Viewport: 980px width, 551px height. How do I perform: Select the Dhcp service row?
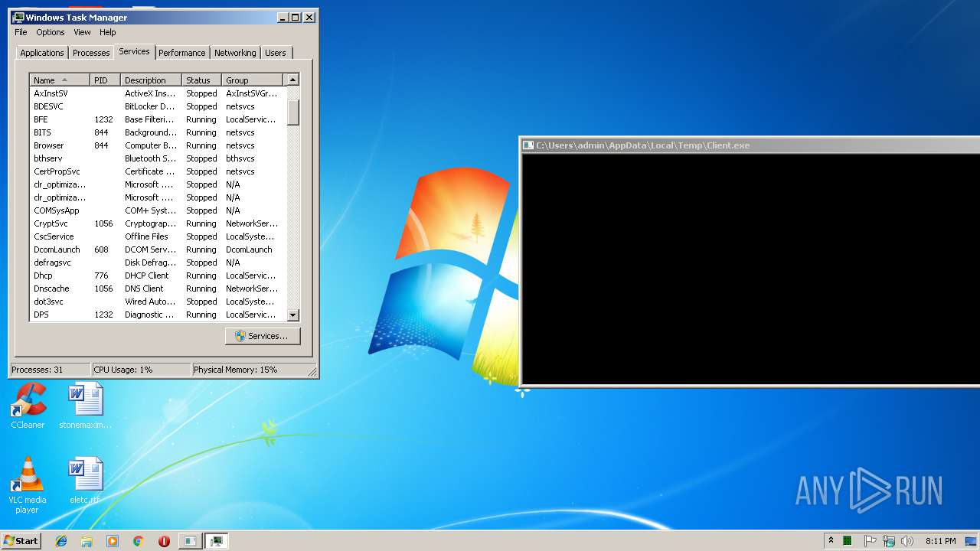pos(158,275)
